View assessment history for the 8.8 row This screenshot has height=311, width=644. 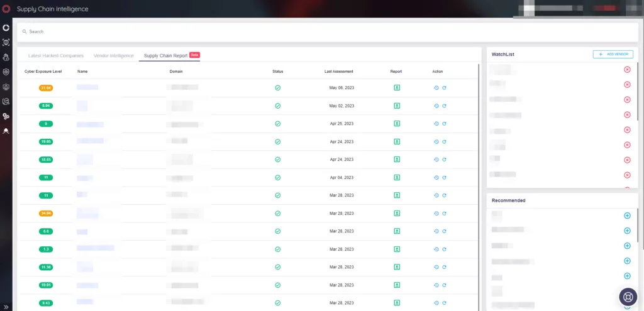pos(436,231)
